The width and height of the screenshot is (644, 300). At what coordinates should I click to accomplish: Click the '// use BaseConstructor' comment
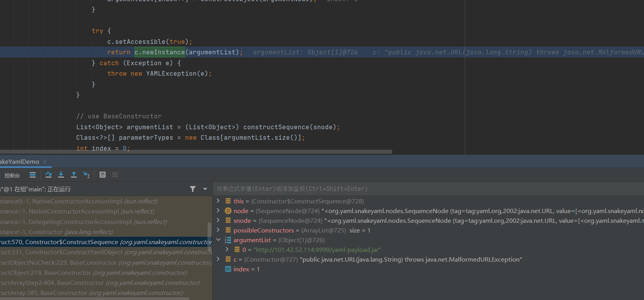click(119, 116)
